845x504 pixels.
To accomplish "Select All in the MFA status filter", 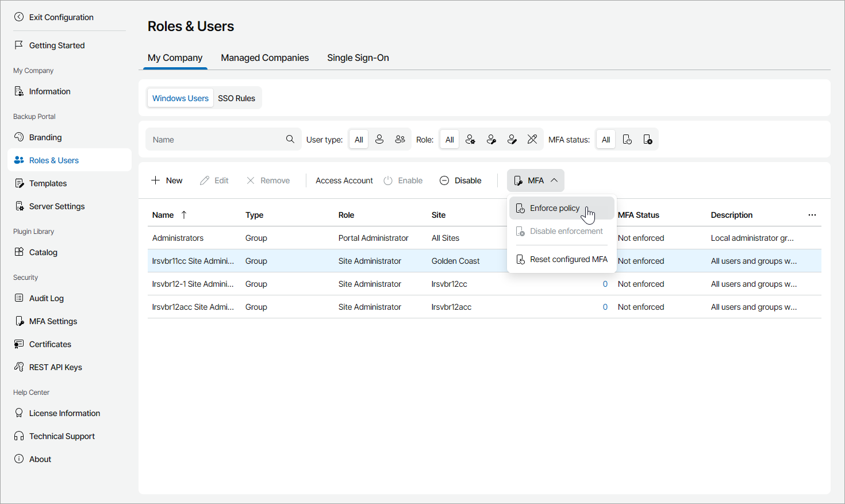I will click(606, 140).
